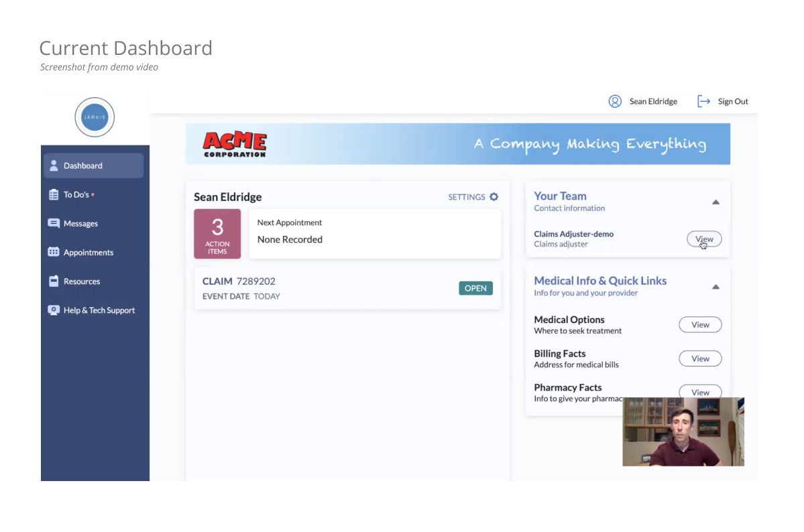
Task: Click the JARVIS circular logo
Action: pos(95,117)
